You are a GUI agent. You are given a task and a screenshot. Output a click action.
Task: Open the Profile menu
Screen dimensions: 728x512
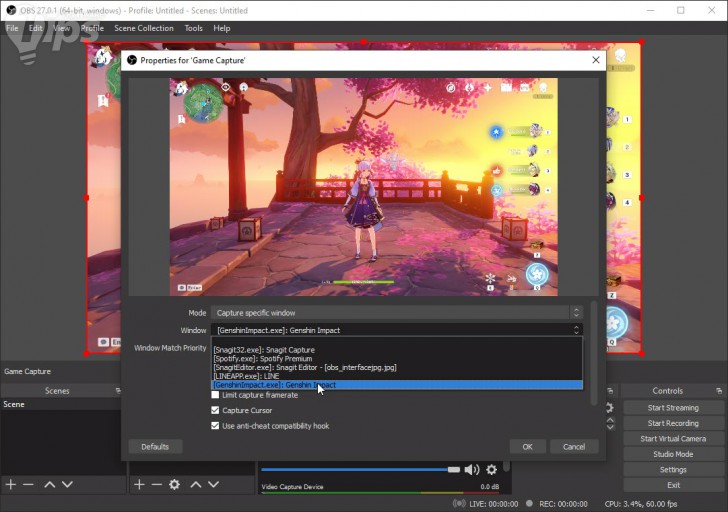click(92, 28)
